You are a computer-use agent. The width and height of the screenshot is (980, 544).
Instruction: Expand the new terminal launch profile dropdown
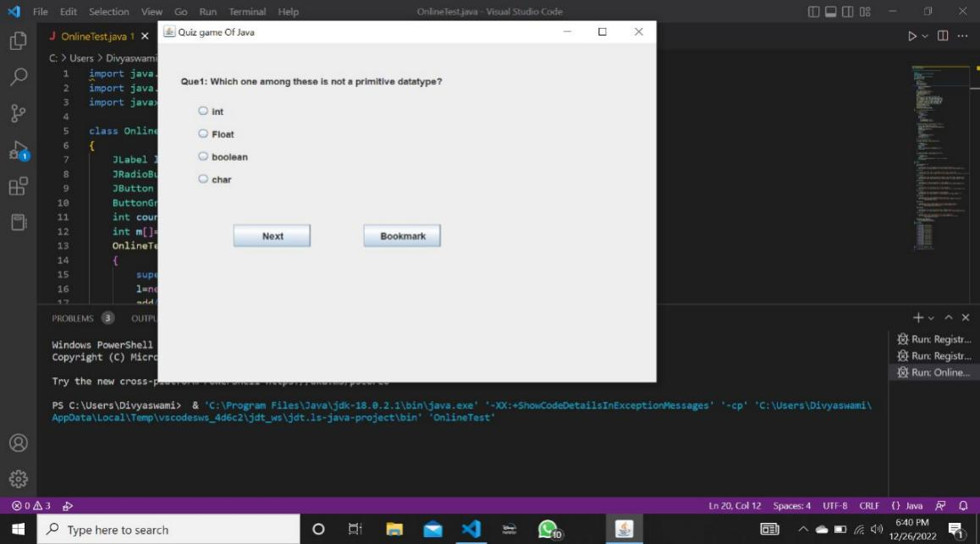(931, 318)
